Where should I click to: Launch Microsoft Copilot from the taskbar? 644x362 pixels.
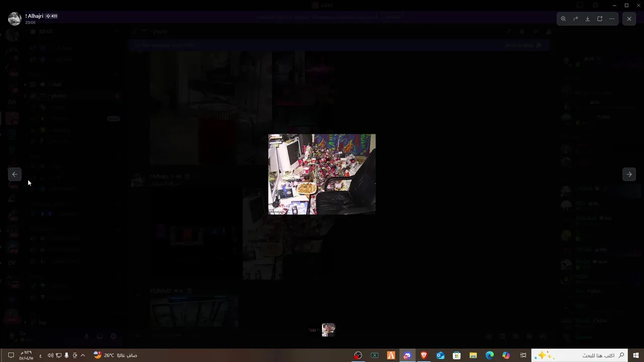[x=506, y=355]
